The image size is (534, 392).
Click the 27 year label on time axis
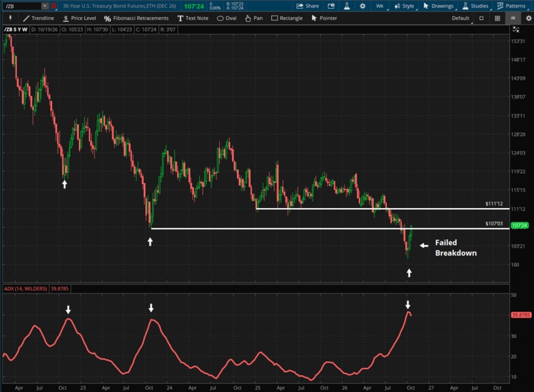(x=431, y=388)
